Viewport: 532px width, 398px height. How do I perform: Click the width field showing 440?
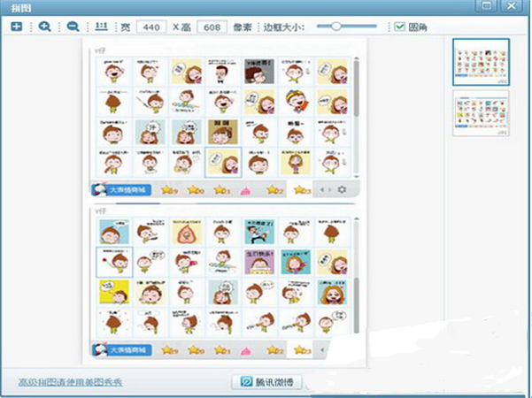pyautogui.click(x=151, y=27)
